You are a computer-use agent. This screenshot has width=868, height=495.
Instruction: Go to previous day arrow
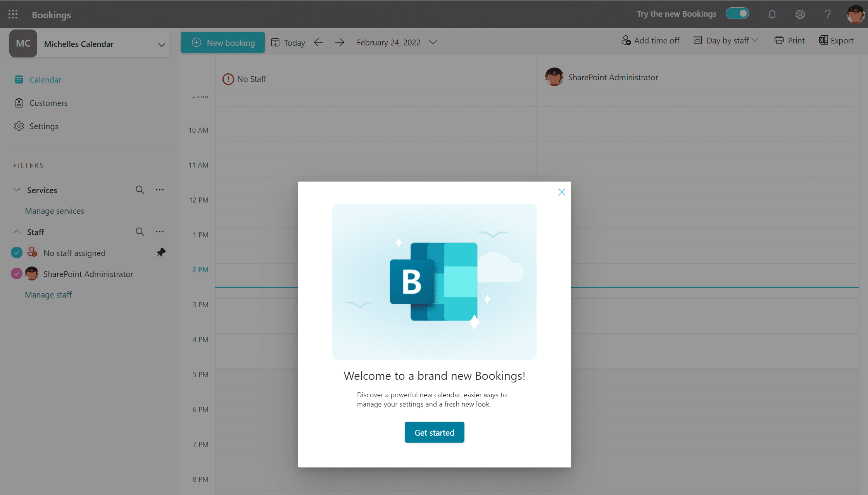[319, 42]
